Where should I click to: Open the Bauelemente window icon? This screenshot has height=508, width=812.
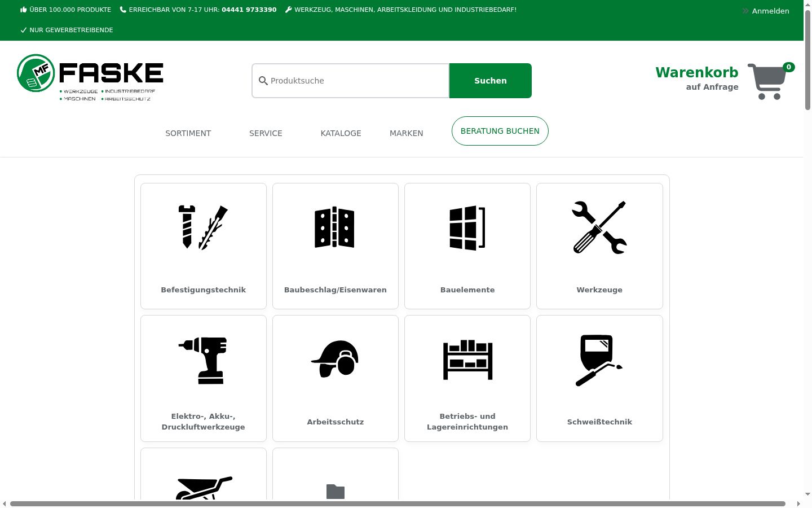[467, 227]
